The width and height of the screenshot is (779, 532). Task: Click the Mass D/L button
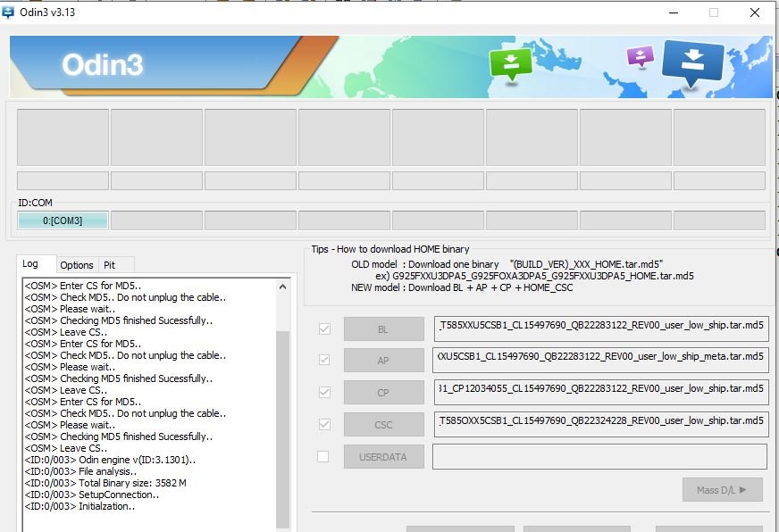click(x=723, y=490)
